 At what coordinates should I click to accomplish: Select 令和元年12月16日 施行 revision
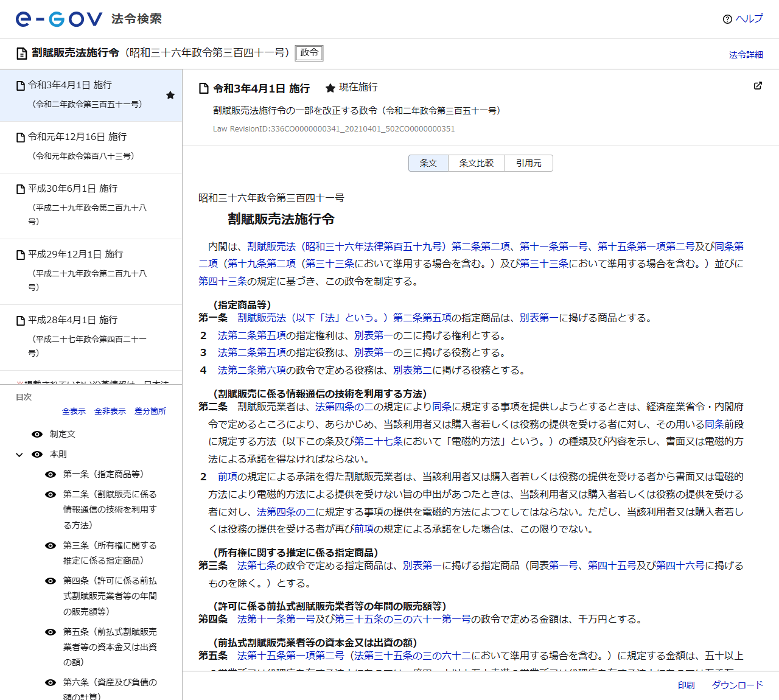tap(91, 147)
